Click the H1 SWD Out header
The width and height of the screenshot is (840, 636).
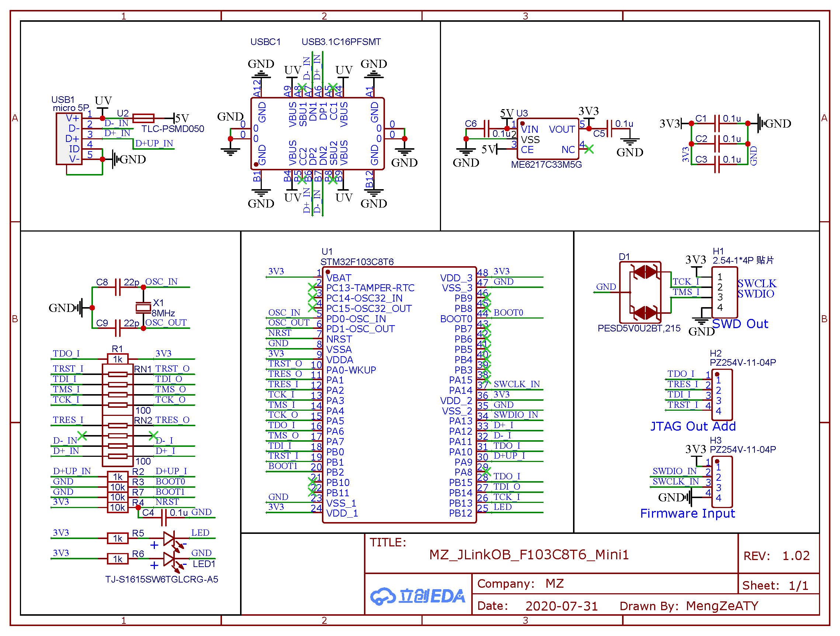724,292
